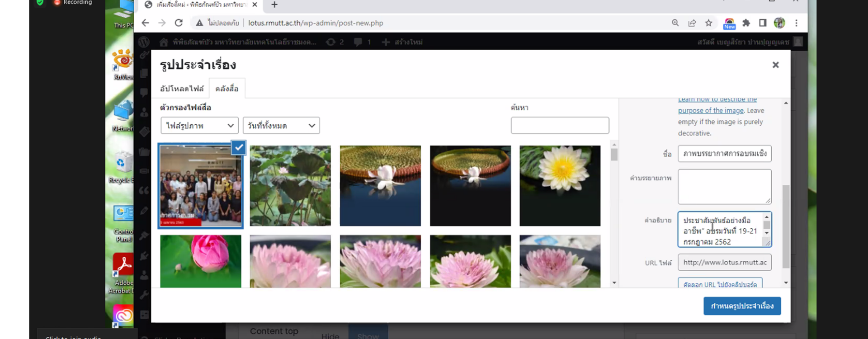The image size is (868, 339).
Task: Open Adobe Creative Cloud desktop icon
Action: coord(123,315)
